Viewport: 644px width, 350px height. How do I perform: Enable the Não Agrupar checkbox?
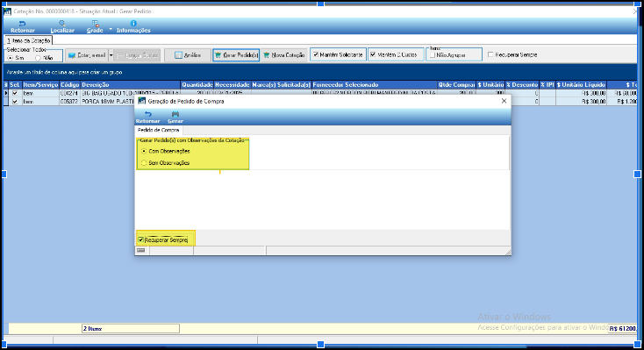(433, 54)
